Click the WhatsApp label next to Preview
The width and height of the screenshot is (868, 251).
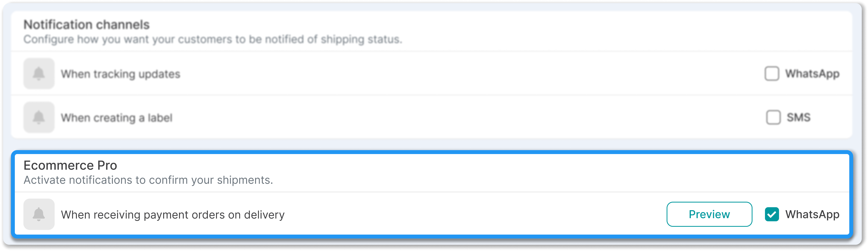pyautogui.click(x=812, y=215)
